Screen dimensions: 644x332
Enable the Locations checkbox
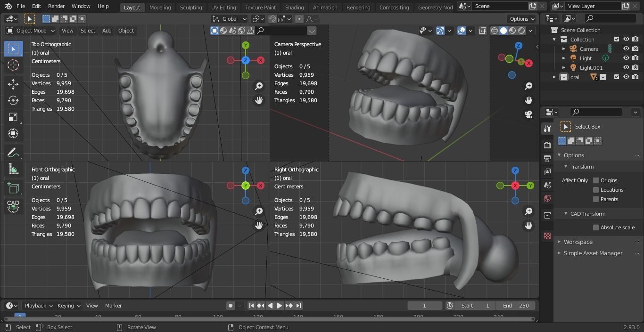tap(596, 190)
